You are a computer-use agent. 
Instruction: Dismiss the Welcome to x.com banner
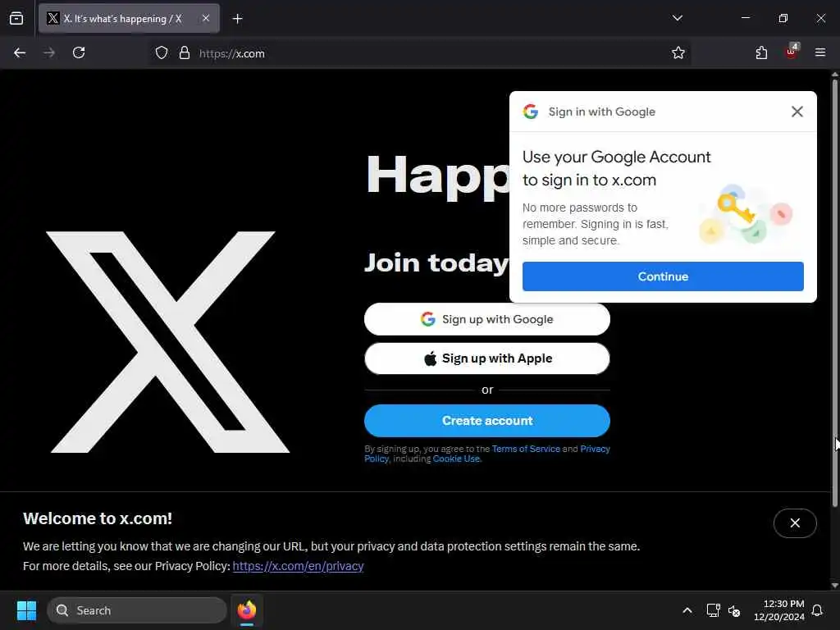point(795,523)
